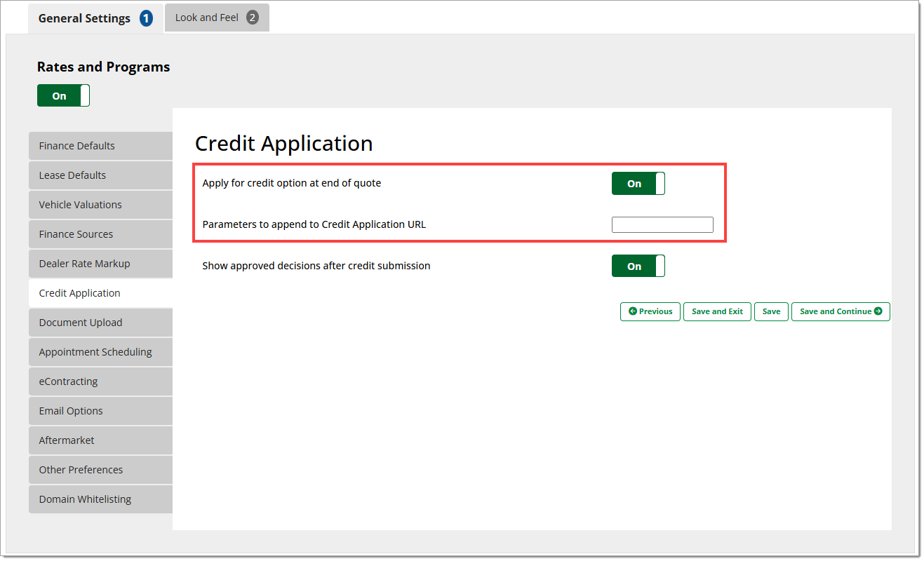This screenshot has height=561, width=924.
Task: Open Domain Whitelisting settings
Action: coord(100,499)
